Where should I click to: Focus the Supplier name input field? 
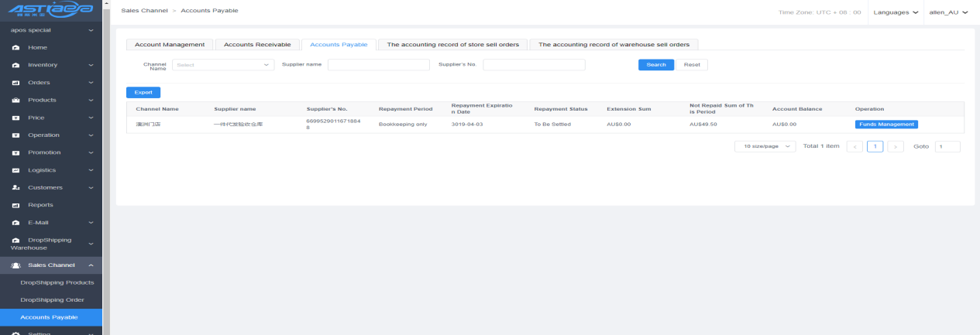click(378, 65)
